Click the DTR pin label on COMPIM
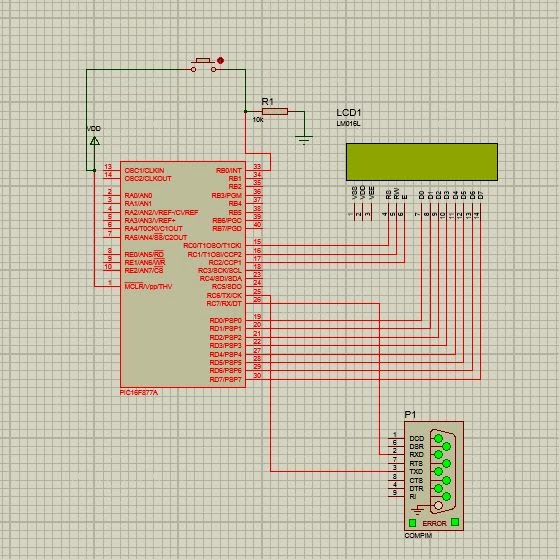559x559 pixels. (416, 489)
